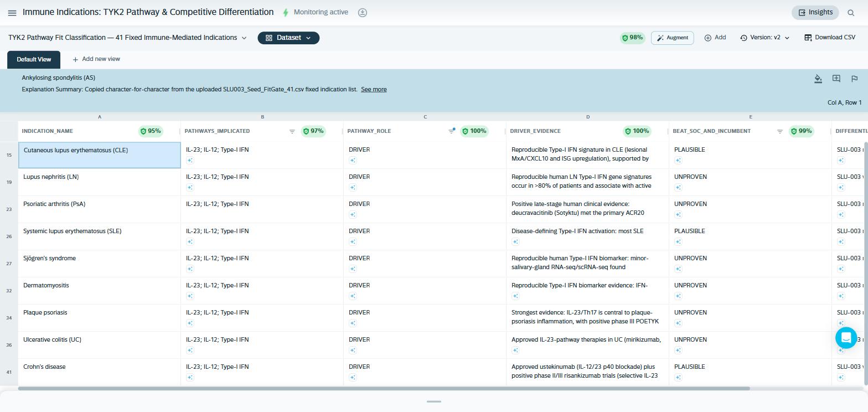Select the Lupus nephritis (LN) cell
The height and width of the screenshot is (412, 868).
tap(100, 182)
